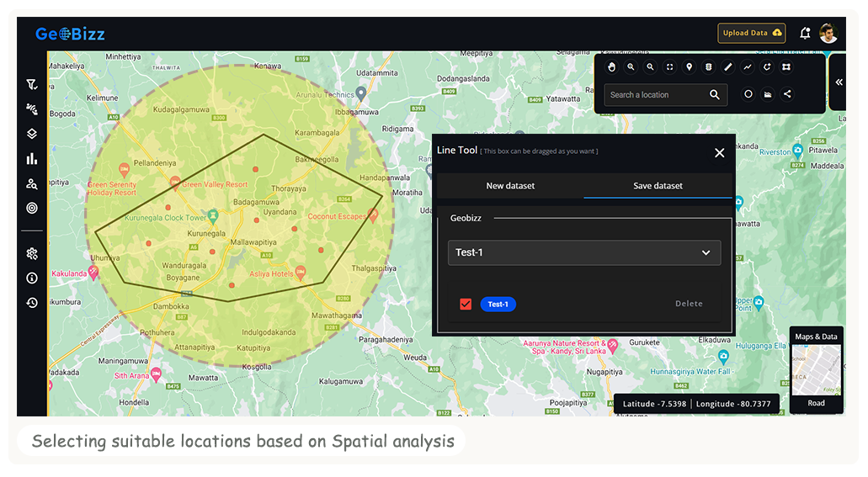868x477 pixels.
Task: Select the circle drawing tool
Action: [748, 94]
